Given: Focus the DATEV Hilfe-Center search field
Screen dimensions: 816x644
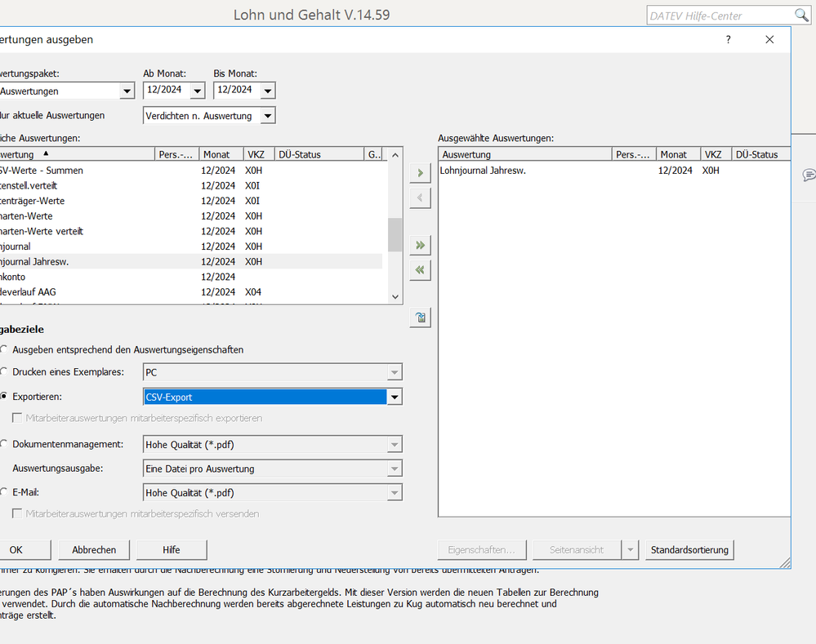Looking at the screenshot, I should tap(720, 16).
